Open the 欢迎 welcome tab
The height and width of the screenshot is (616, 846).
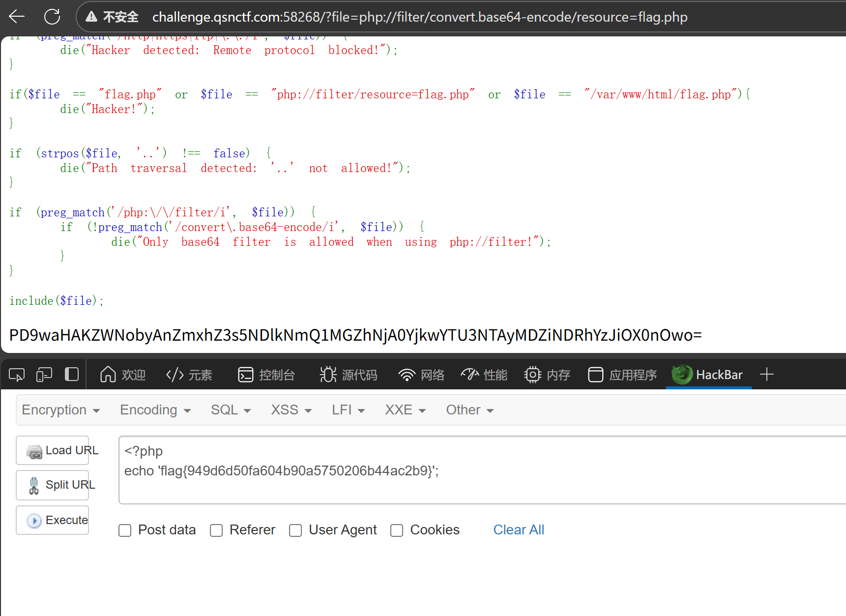point(123,375)
